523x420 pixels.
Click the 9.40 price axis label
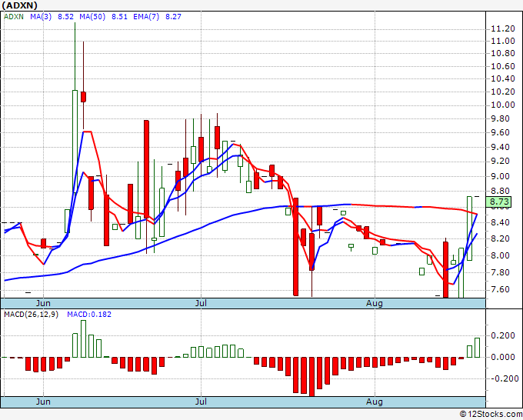click(501, 147)
